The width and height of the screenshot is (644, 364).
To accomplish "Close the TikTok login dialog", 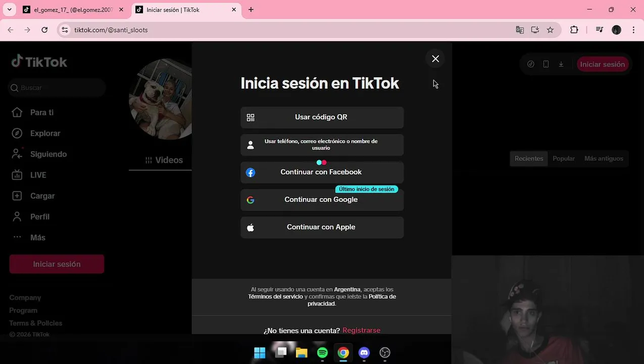I will pos(435,59).
